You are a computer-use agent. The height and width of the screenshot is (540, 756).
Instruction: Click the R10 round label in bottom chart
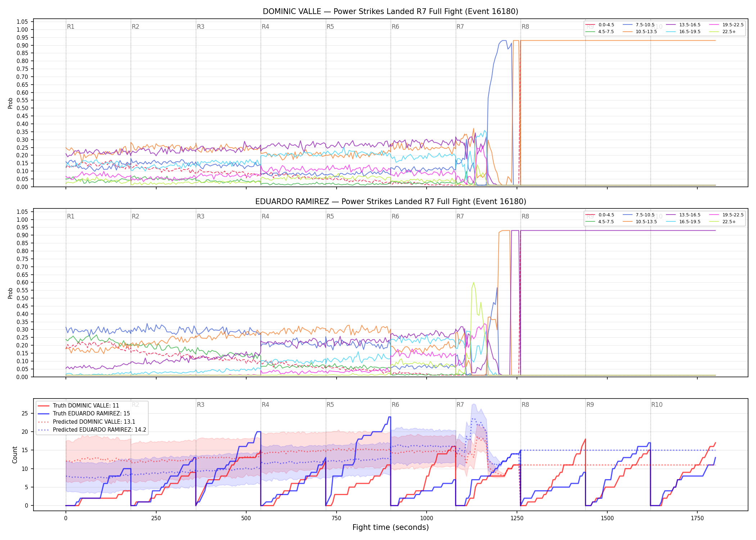[x=657, y=405]
